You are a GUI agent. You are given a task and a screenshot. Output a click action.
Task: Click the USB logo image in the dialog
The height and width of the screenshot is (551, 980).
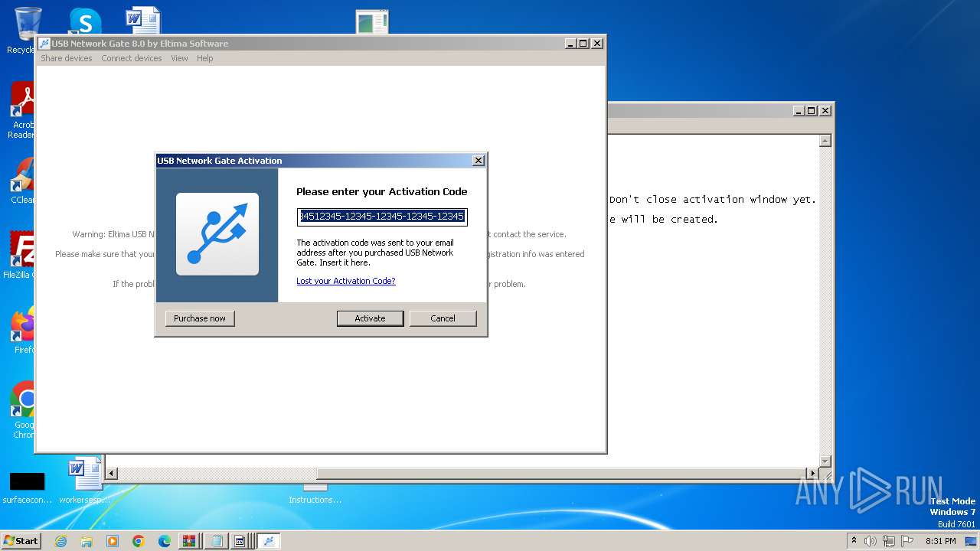217,234
